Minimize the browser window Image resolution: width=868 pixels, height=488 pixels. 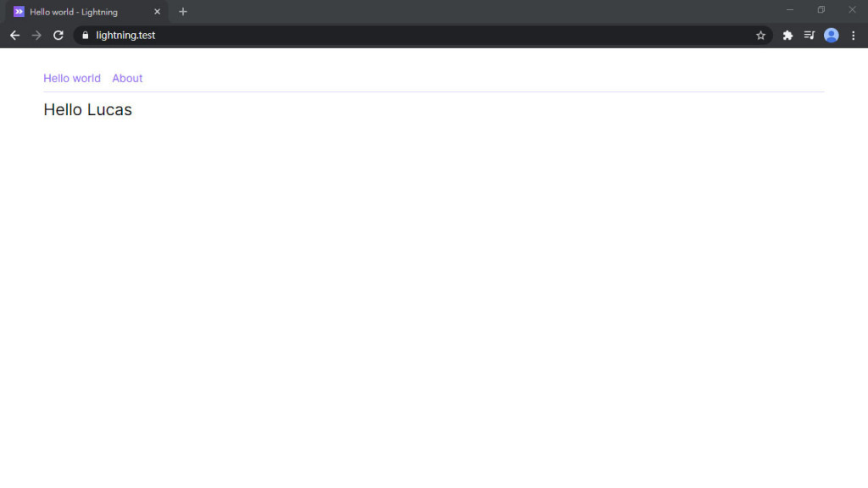[x=790, y=9]
